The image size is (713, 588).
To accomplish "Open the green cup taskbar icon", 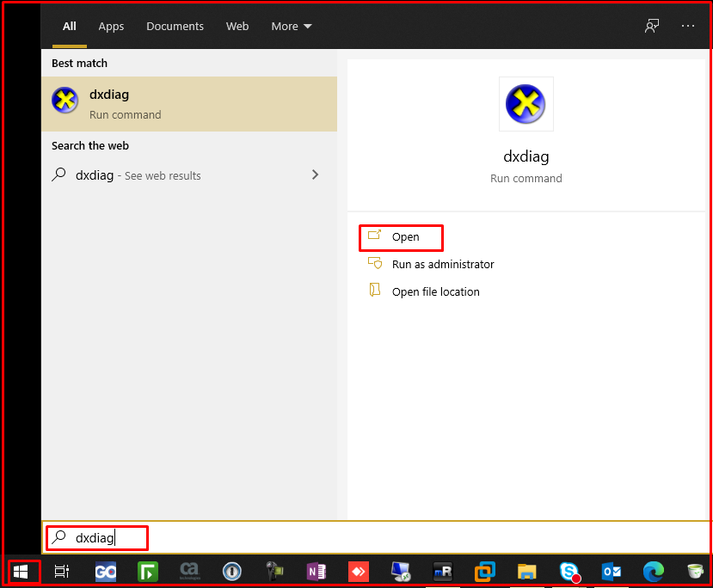I will point(695,571).
